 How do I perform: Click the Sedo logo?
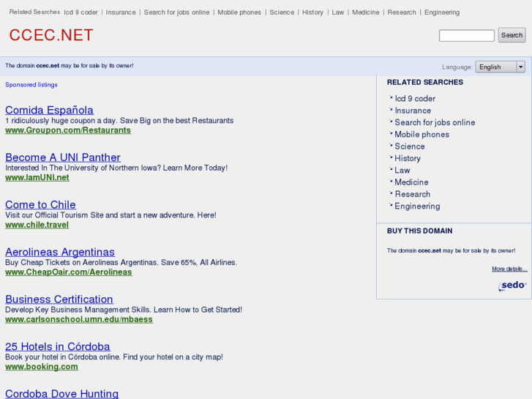[513, 286]
